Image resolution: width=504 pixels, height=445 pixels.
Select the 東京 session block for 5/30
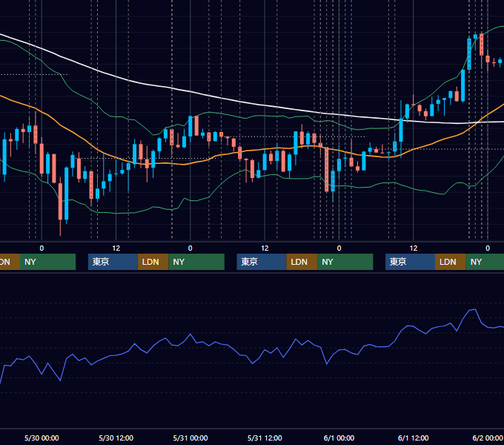[113, 262]
